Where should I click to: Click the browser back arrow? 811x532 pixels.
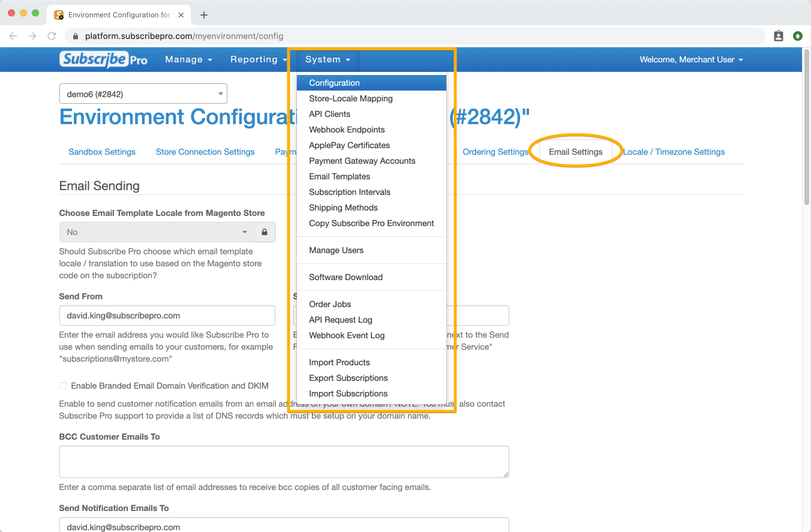point(13,36)
